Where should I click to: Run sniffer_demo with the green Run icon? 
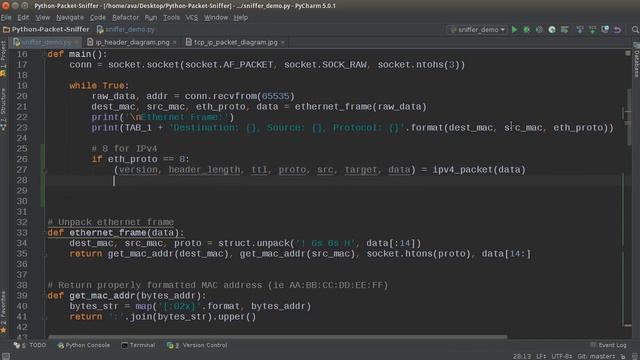click(x=514, y=30)
